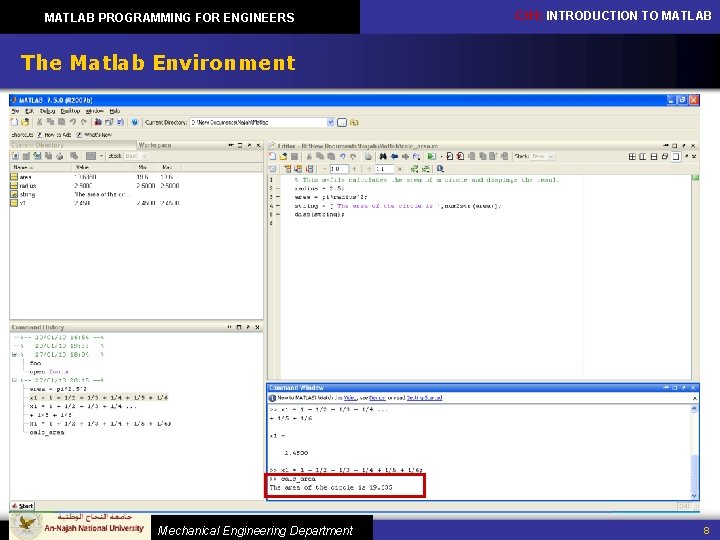Click the Open file icon in the Editor toolbar

283,157
